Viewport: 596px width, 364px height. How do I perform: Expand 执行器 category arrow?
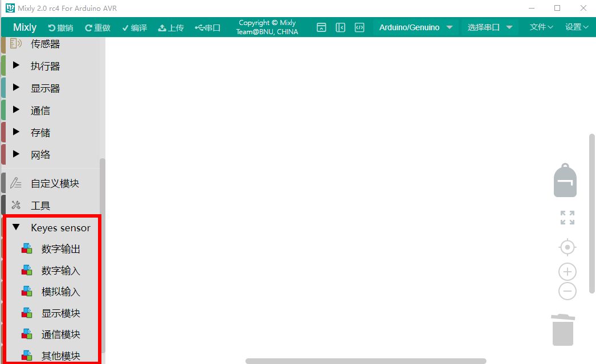click(x=16, y=66)
